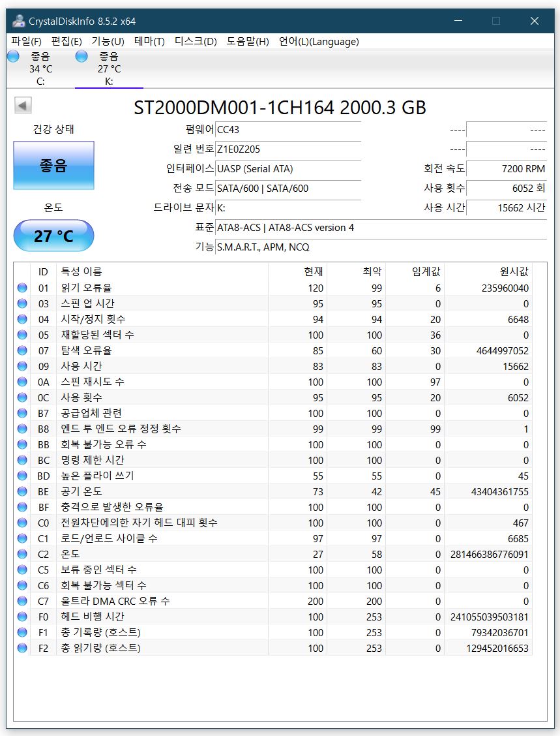Screen dimensions: 560x736
Task: Click the blue status orb for drive K:
Action: [81, 56]
